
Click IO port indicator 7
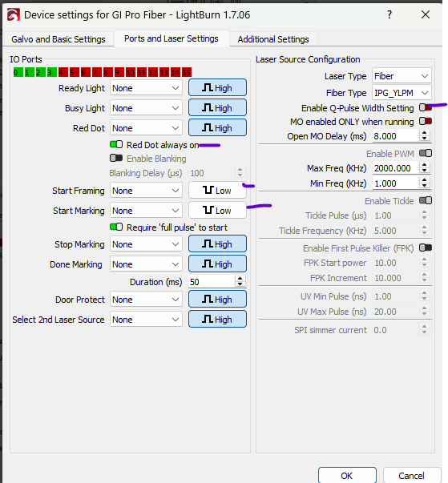coord(96,72)
